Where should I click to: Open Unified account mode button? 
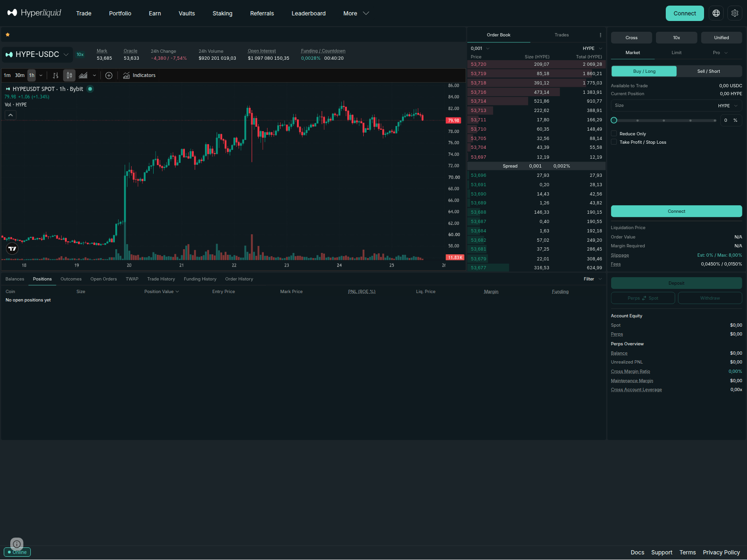pos(721,37)
